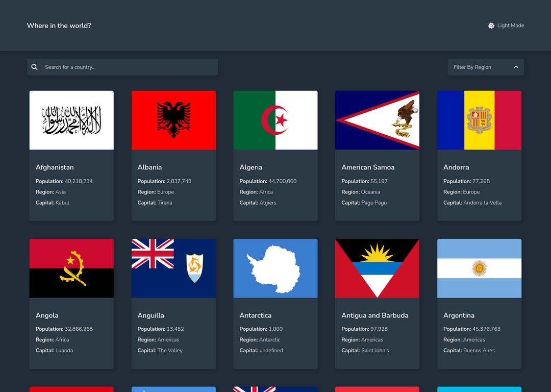Click the Argentina country name

459,315
